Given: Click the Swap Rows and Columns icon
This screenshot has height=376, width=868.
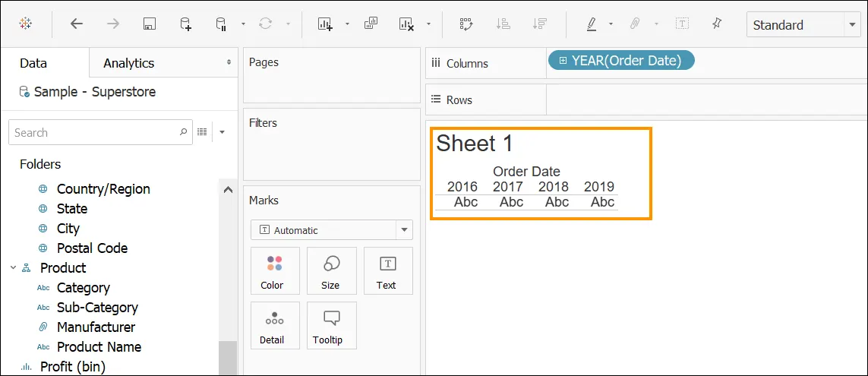Looking at the screenshot, I should tap(467, 24).
